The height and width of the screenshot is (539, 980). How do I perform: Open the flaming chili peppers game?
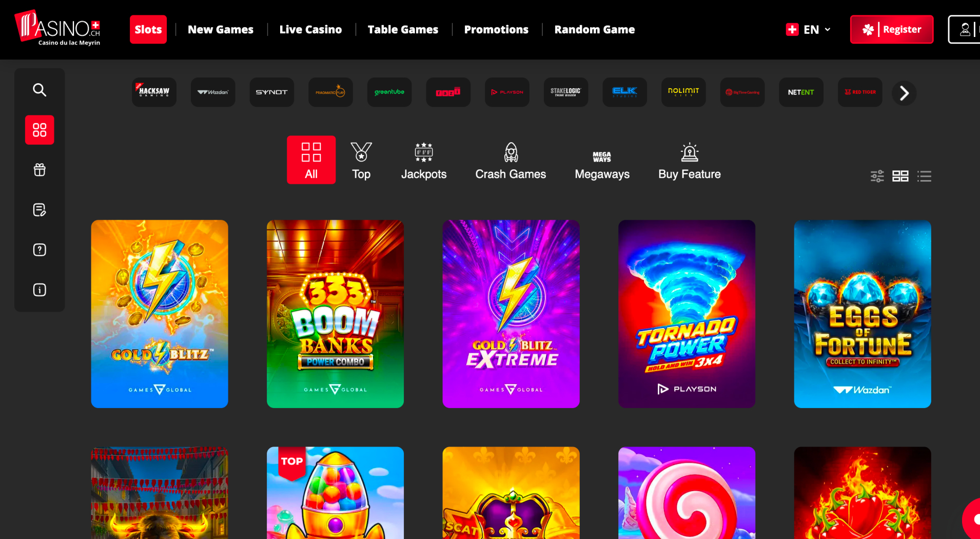pos(863,493)
